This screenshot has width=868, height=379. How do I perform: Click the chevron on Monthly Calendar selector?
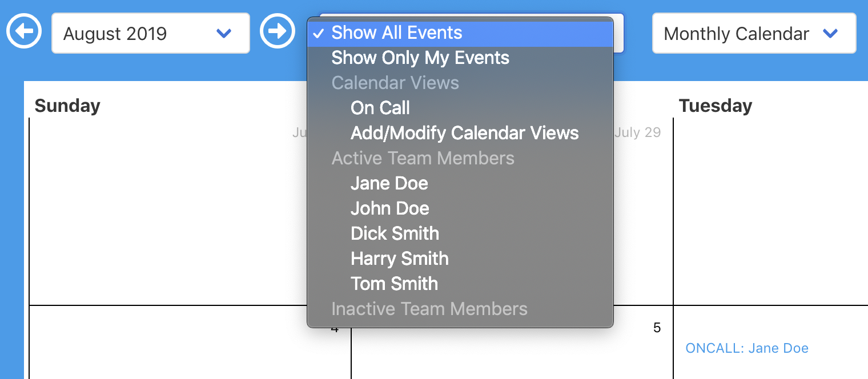[830, 34]
